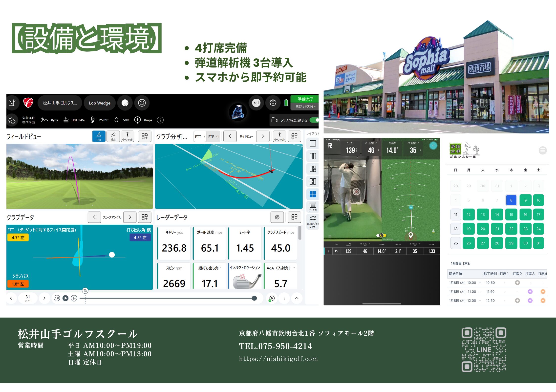The height and width of the screenshot is (392, 556).
Task: Select DTL view in Field View panel
Action: tap(99, 136)
